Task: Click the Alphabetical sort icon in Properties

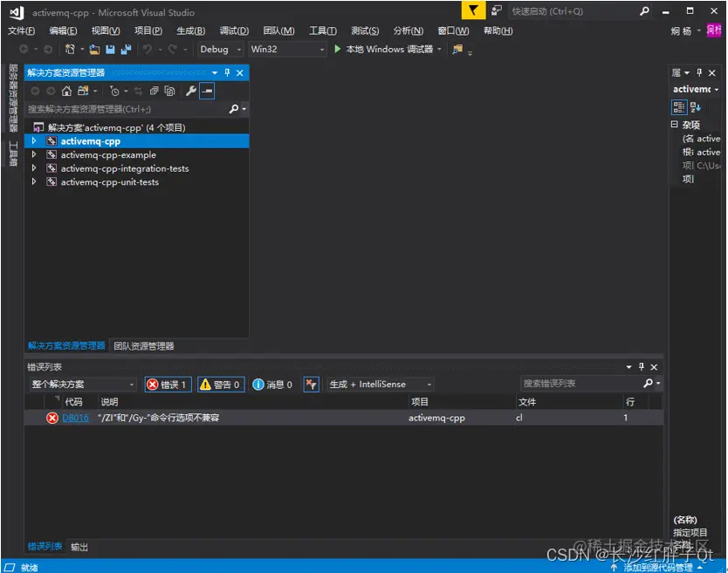Action: [x=695, y=107]
